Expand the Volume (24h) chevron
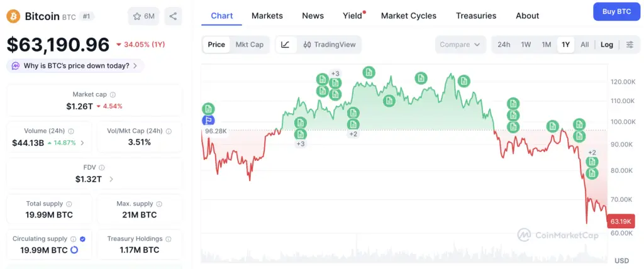644x269 pixels. [x=82, y=143]
